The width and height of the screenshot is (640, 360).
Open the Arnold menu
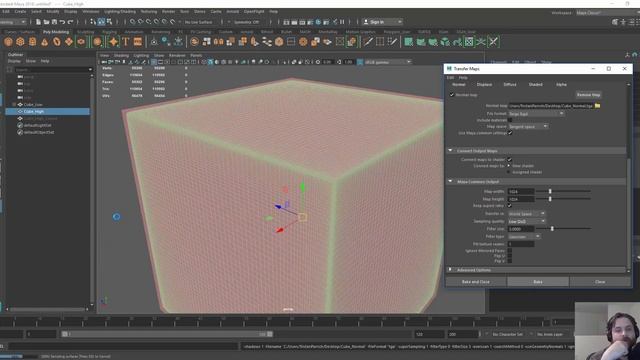pyautogui.click(x=233, y=11)
